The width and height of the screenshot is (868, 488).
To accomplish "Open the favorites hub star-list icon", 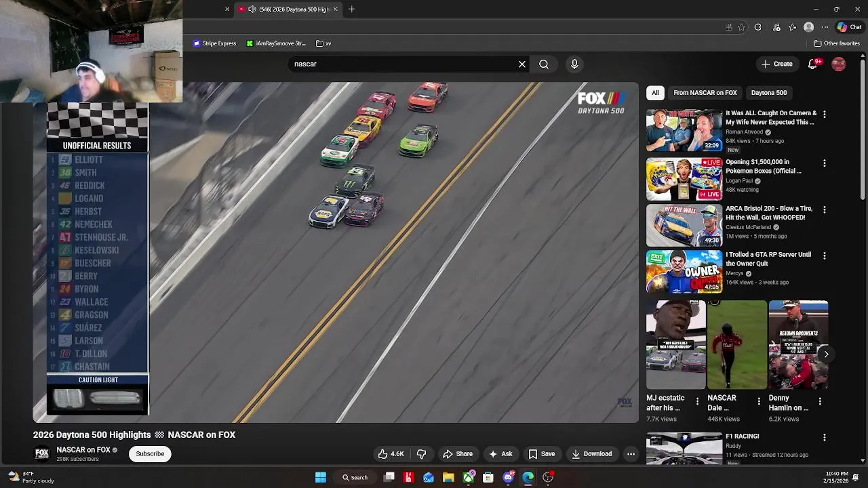I will (792, 27).
